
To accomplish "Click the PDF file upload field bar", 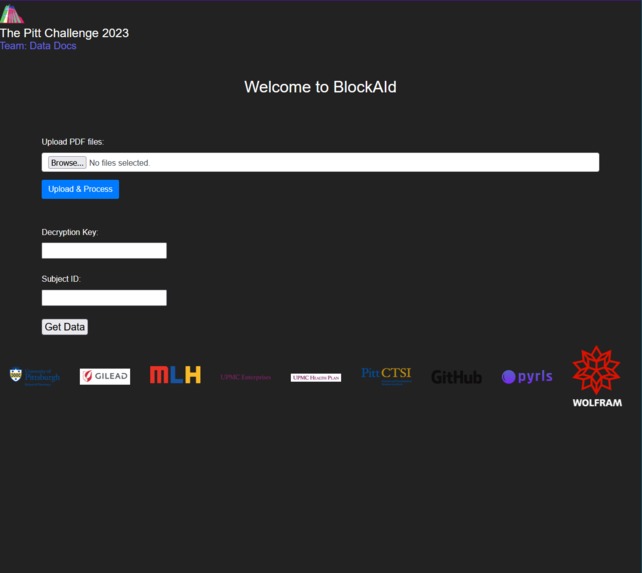I will tap(320, 162).
